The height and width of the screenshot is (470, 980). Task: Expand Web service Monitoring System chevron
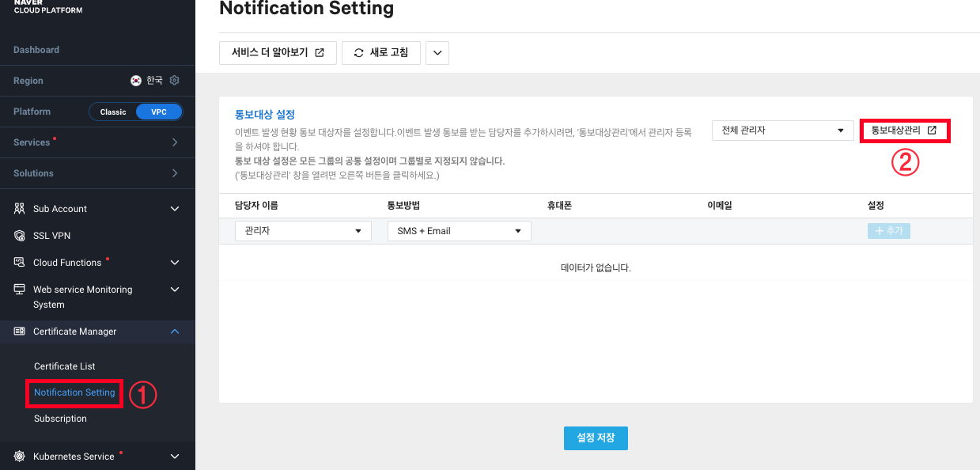[175, 290]
